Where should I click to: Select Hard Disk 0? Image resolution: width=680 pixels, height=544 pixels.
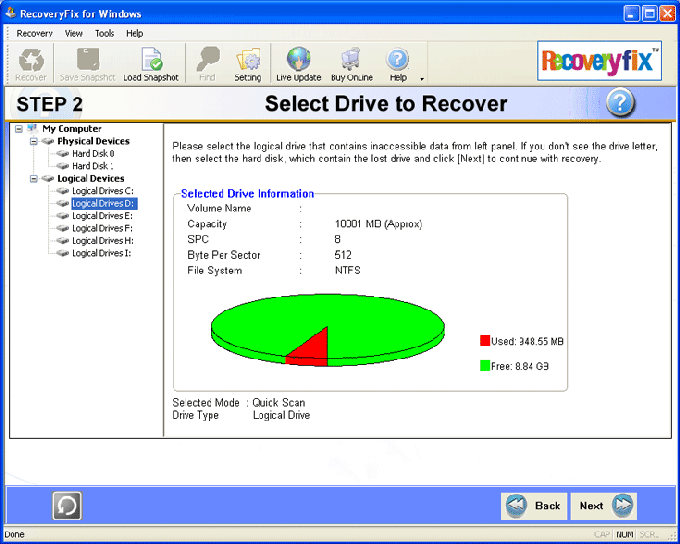coord(93,154)
